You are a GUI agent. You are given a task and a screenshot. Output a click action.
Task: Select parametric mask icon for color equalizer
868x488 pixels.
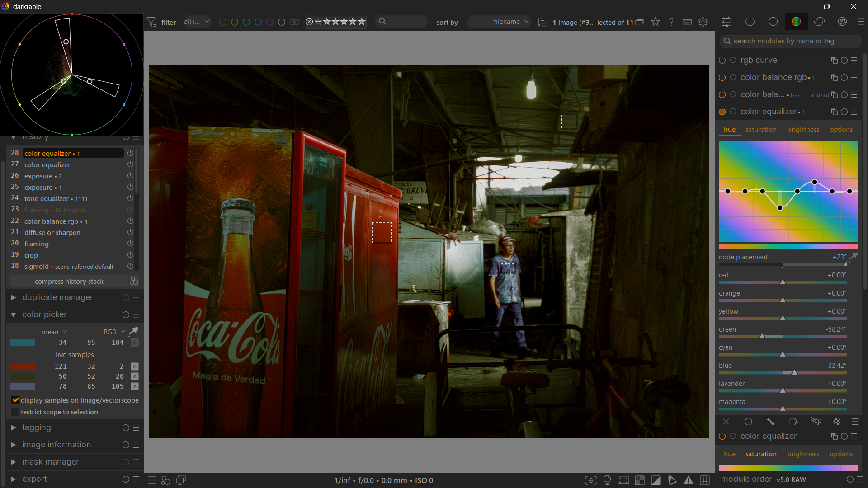coord(793,422)
